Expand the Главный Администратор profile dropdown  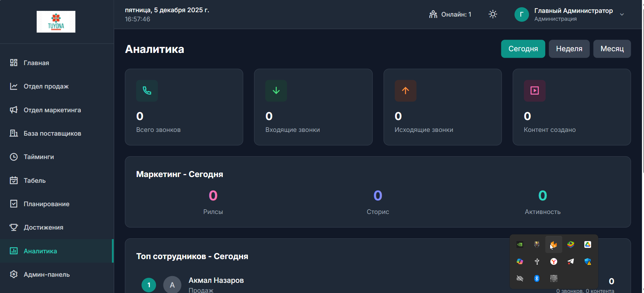pyautogui.click(x=622, y=14)
